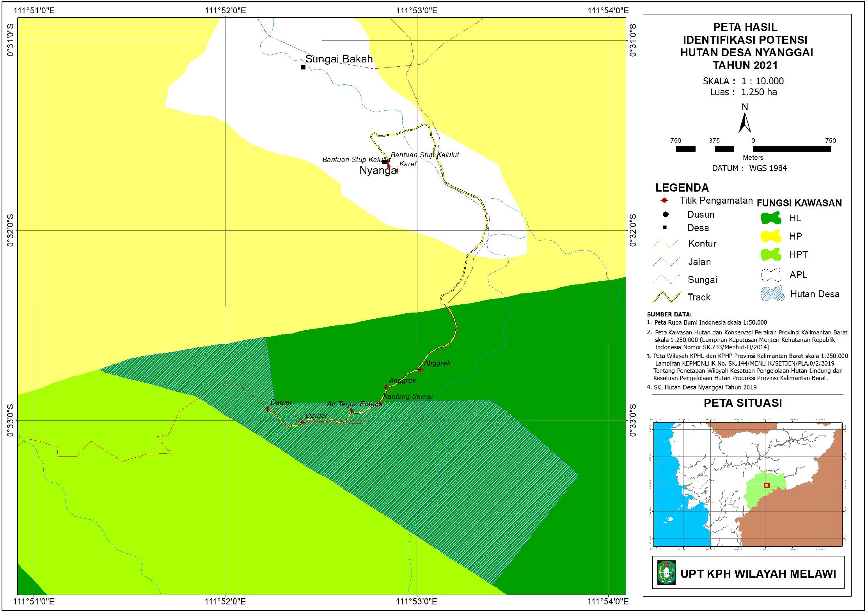Select the Anggrek observation point marker
The width and height of the screenshot is (868, 613).
386,387
